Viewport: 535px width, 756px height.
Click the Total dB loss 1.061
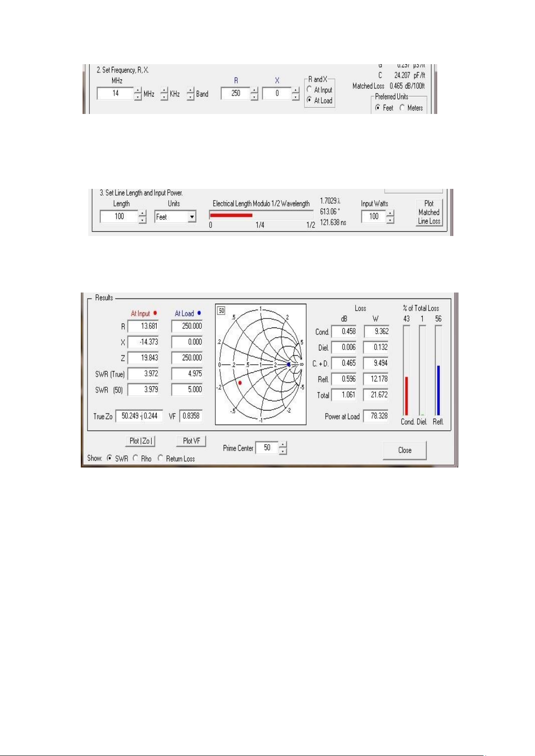pyautogui.click(x=344, y=395)
